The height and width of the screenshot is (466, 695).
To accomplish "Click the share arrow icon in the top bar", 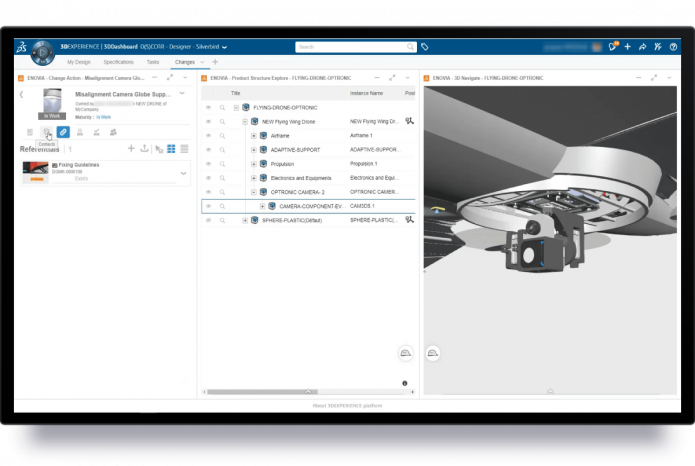I will point(643,47).
